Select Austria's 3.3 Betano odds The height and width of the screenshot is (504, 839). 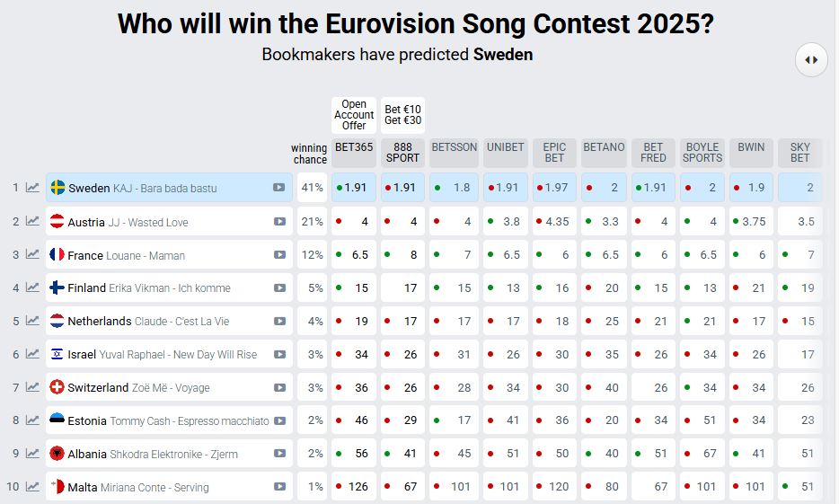click(604, 222)
